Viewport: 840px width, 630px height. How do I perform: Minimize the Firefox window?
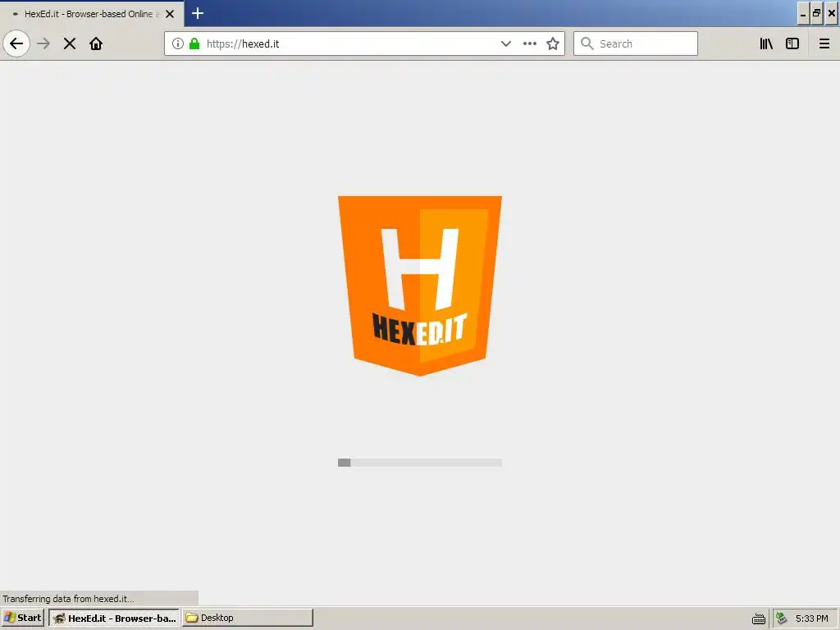point(803,13)
